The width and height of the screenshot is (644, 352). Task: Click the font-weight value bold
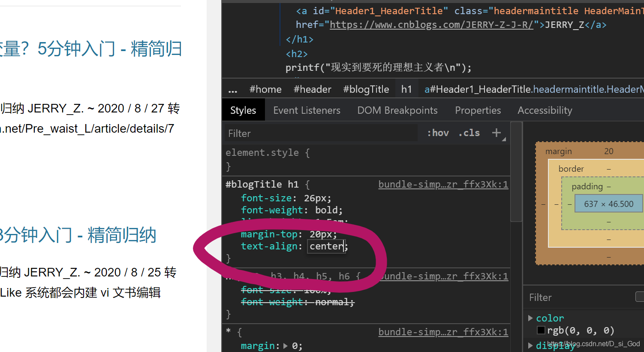pos(326,210)
